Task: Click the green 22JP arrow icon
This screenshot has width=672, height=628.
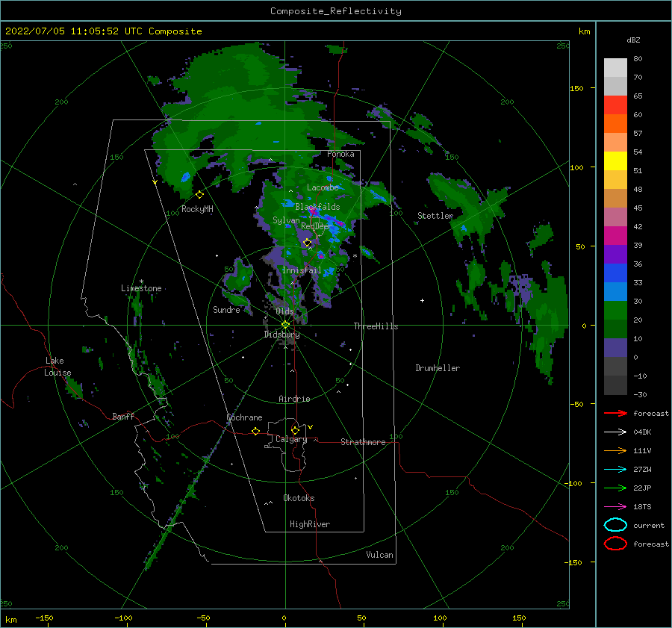Action: pyautogui.click(x=615, y=488)
